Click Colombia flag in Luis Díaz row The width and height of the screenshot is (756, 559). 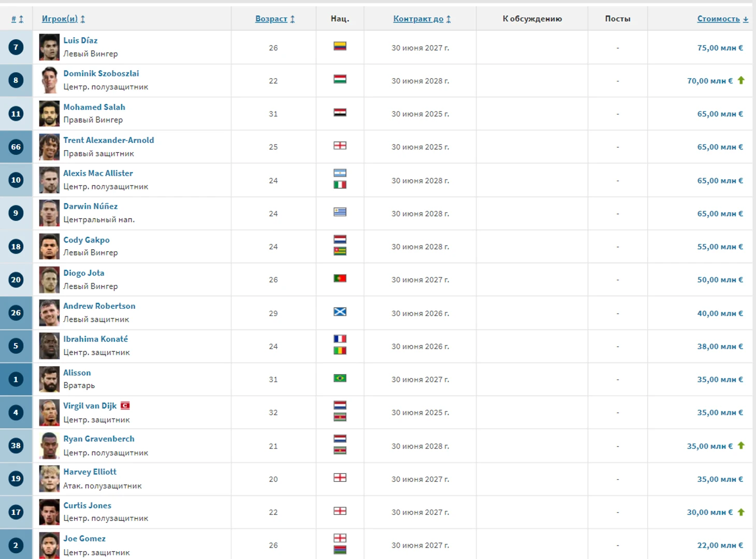(x=340, y=46)
